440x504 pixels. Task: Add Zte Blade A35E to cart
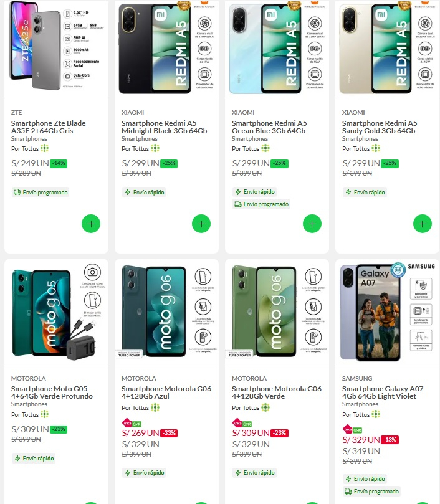coord(91,224)
